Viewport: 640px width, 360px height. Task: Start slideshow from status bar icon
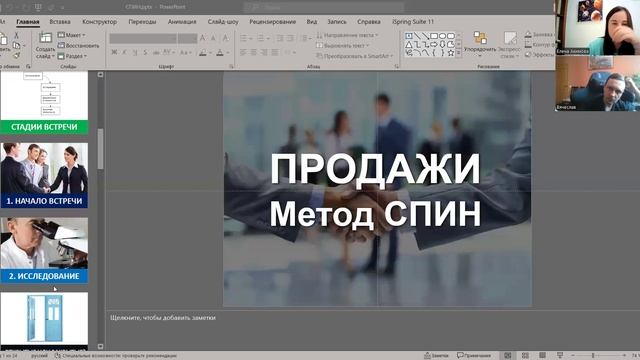pos(560,356)
